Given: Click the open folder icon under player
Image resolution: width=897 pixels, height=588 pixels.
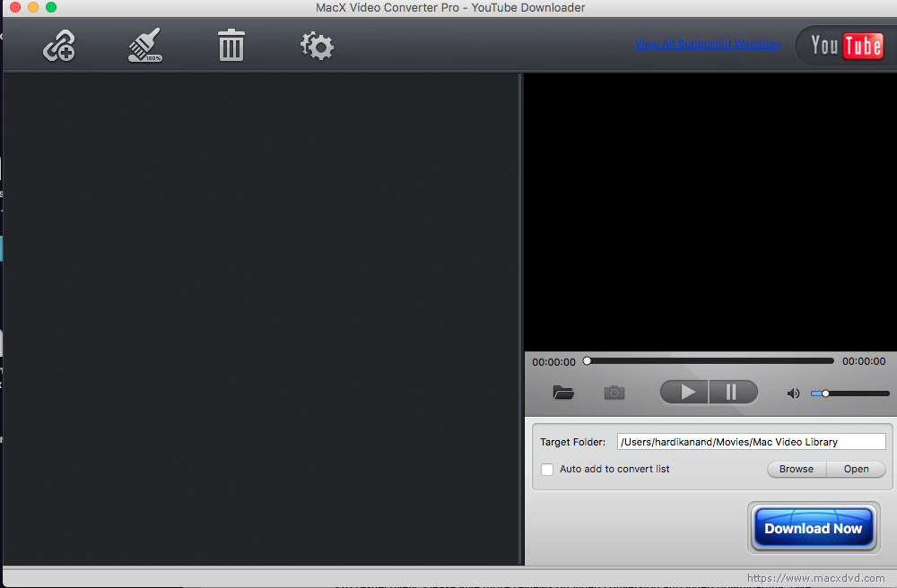Looking at the screenshot, I should (563, 393).
